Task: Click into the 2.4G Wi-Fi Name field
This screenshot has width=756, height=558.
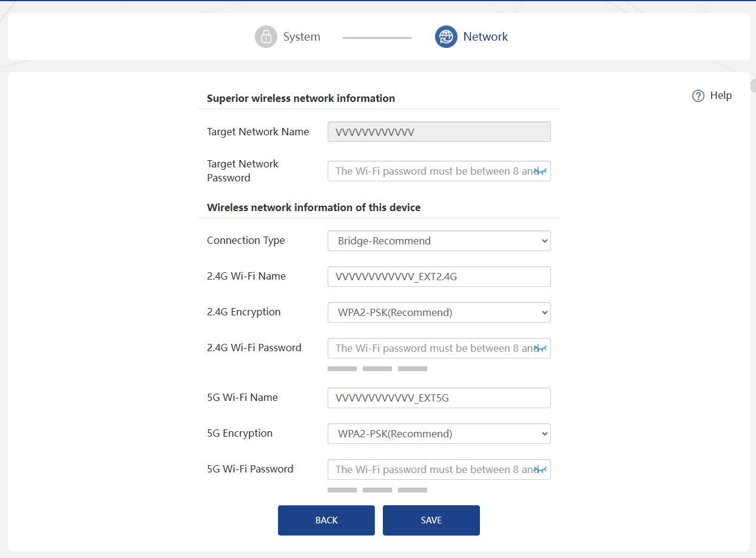Action: (x=439, y=277)
